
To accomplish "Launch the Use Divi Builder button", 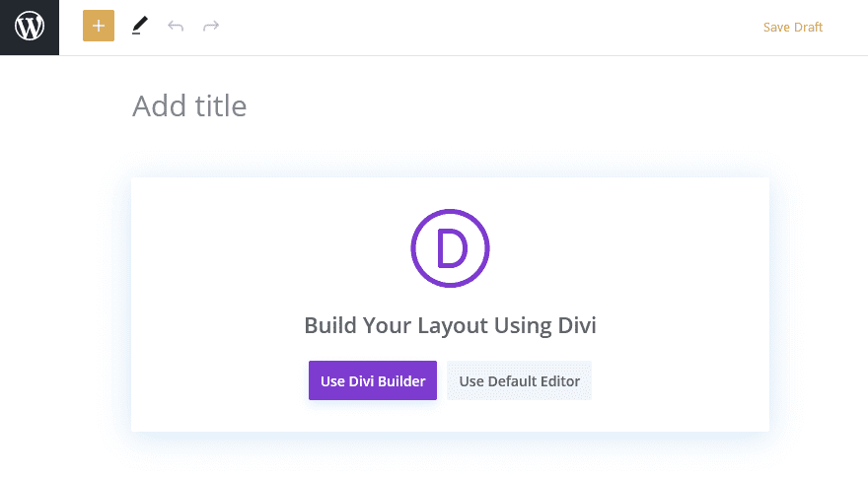I will click(x=373, y=380).
